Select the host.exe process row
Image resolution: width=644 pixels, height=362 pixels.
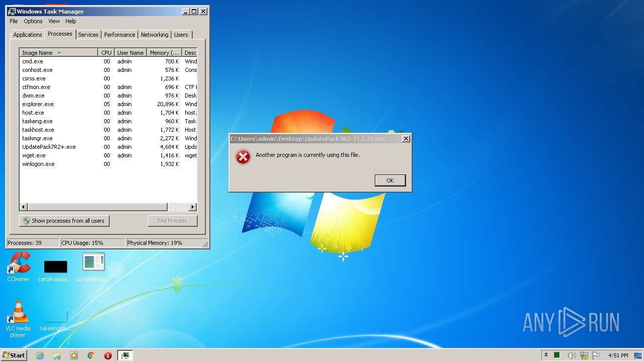click(x=108, y=113)
